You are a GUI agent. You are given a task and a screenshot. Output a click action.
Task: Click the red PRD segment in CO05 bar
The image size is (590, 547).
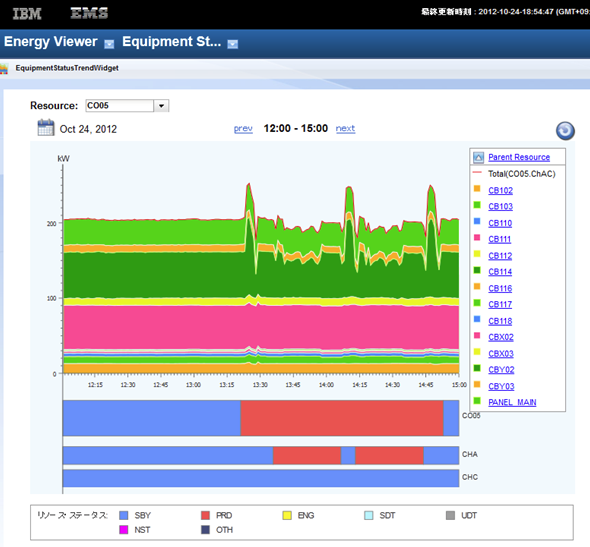(x=342, y=418)
